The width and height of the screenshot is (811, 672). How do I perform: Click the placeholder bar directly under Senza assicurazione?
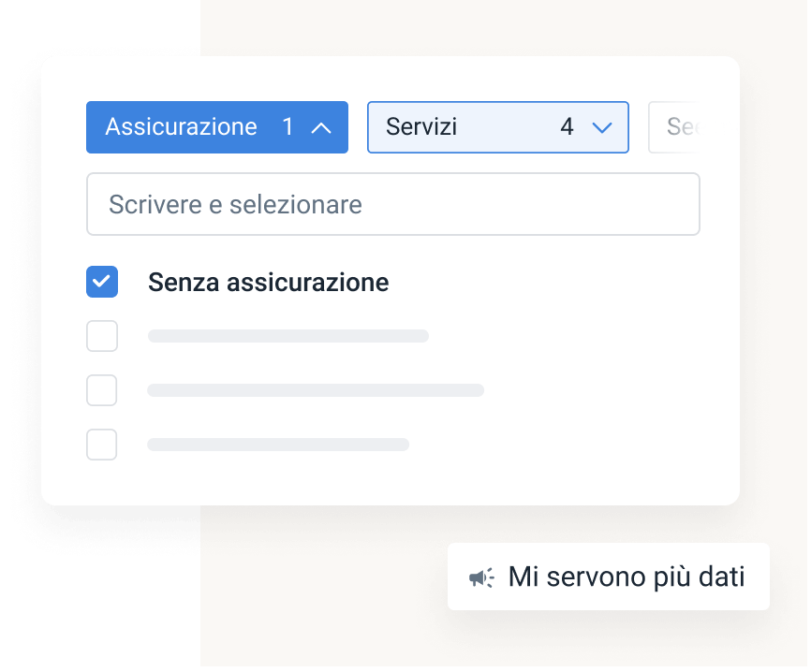pyautogui.click(x=288, y=336)
